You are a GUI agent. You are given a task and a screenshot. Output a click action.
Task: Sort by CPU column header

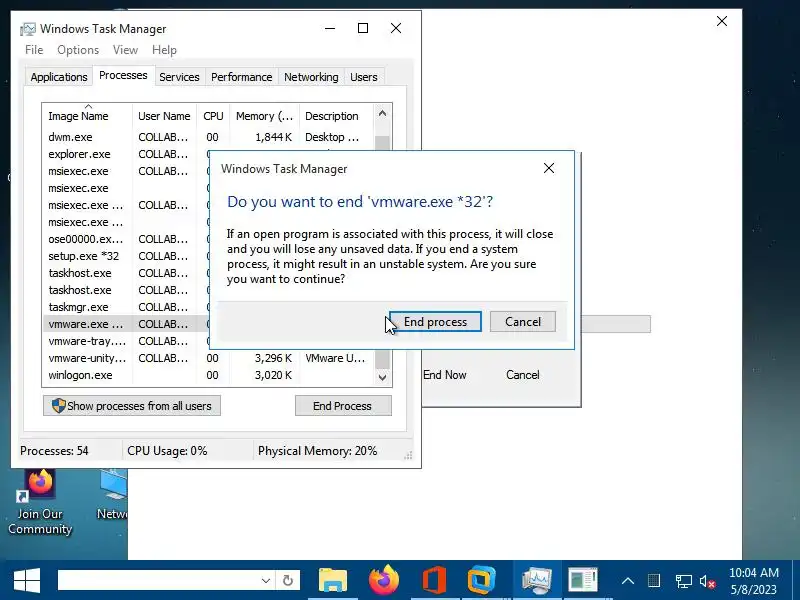(213, 116)
